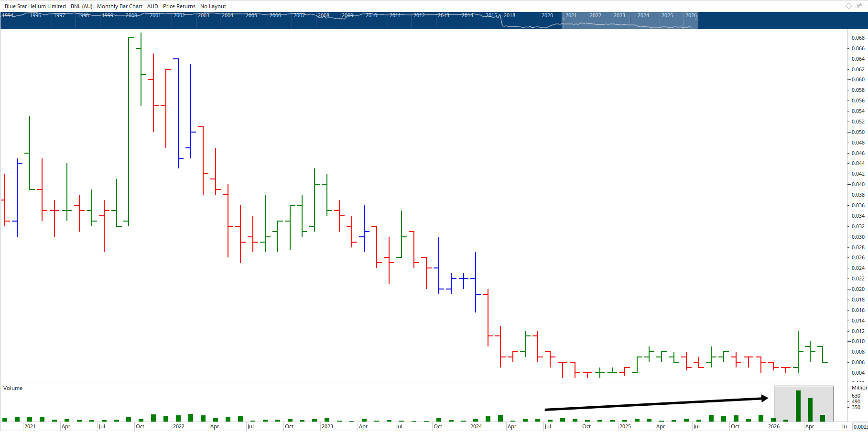Click the left range handle of the navigator
Image resolution: width=868 pixels, height=434 pixels.
pyautogui.click(x=564, y=21)
